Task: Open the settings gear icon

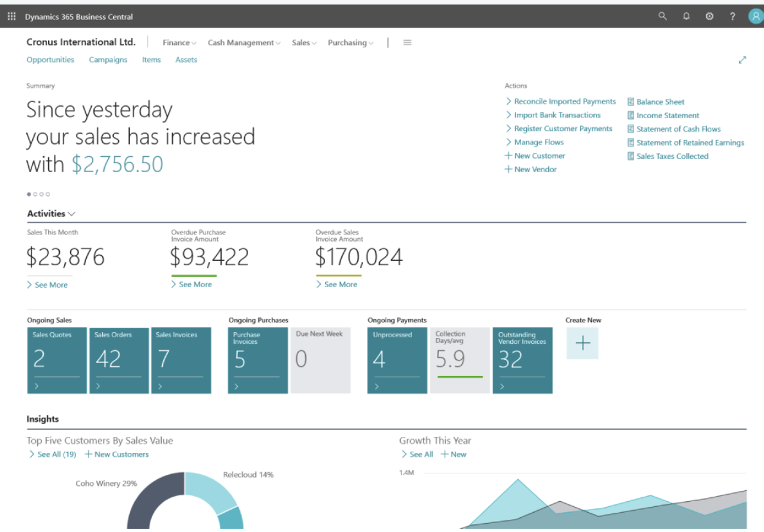Action: click(709, 17)
